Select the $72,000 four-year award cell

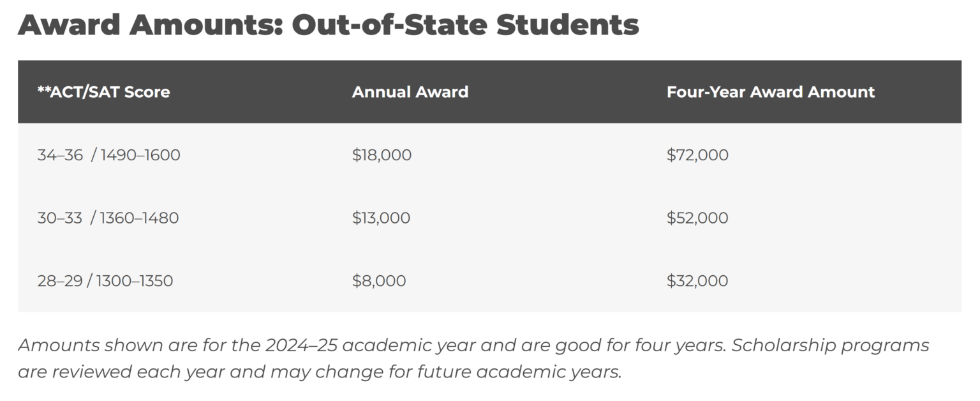(x=697, y=155)
